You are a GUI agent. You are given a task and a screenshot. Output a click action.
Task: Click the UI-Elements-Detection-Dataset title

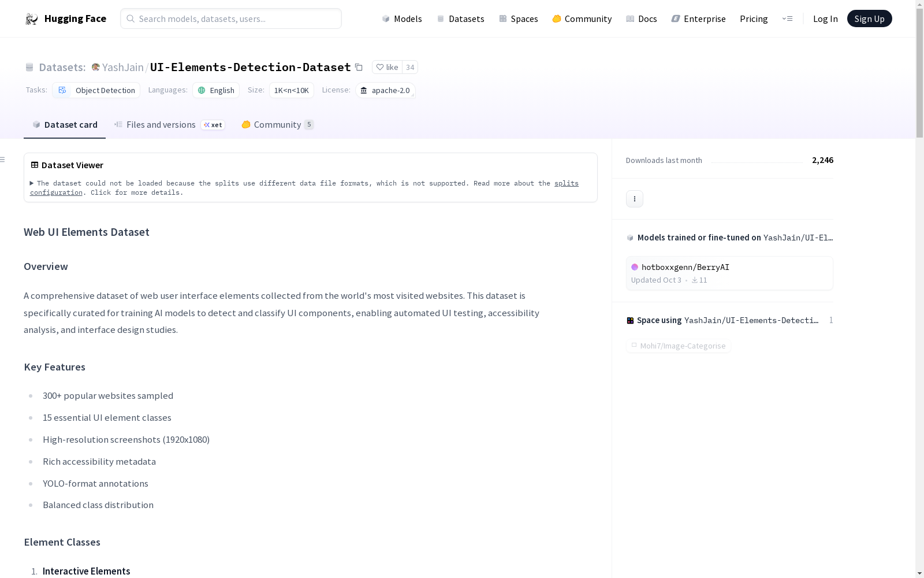(251, 67)
